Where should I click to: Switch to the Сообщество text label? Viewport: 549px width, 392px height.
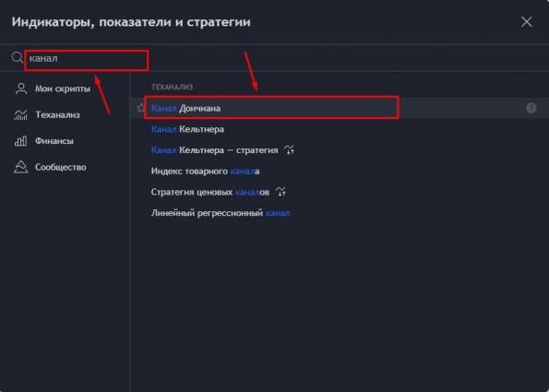[61, 167]
